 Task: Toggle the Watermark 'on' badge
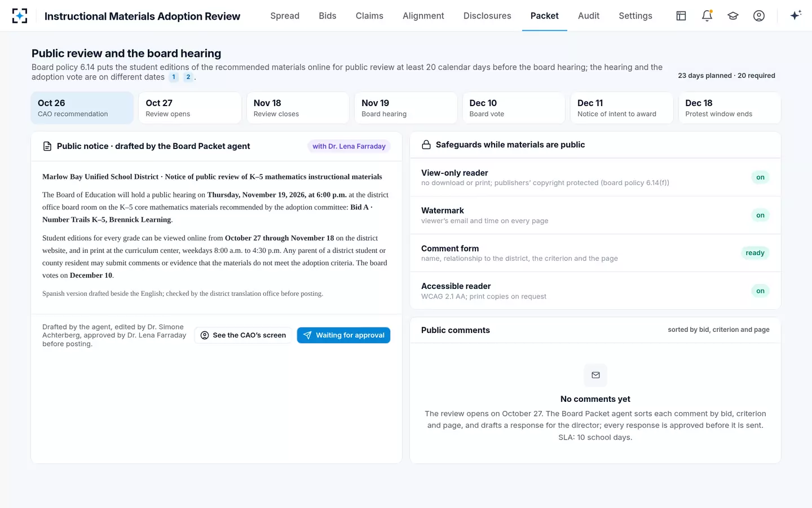pyautogui.click(x=760, y=215)
